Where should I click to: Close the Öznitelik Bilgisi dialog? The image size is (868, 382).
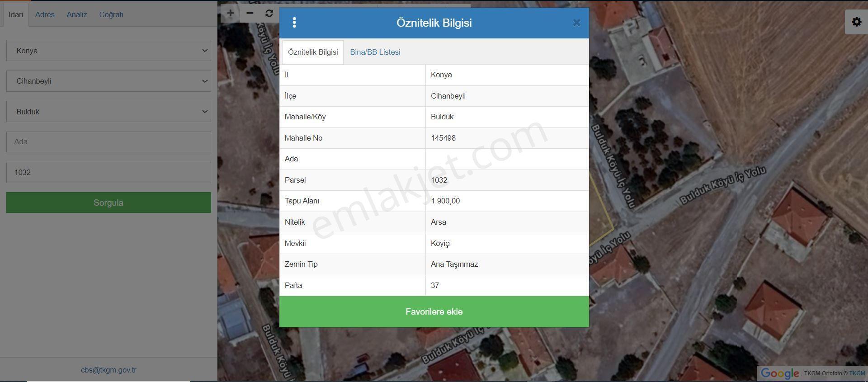coord(576,23)
